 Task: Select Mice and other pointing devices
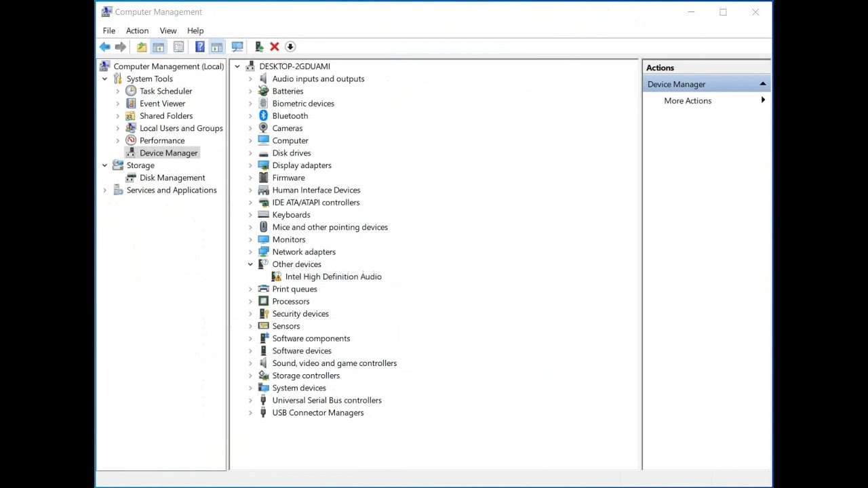click(330, 227)
